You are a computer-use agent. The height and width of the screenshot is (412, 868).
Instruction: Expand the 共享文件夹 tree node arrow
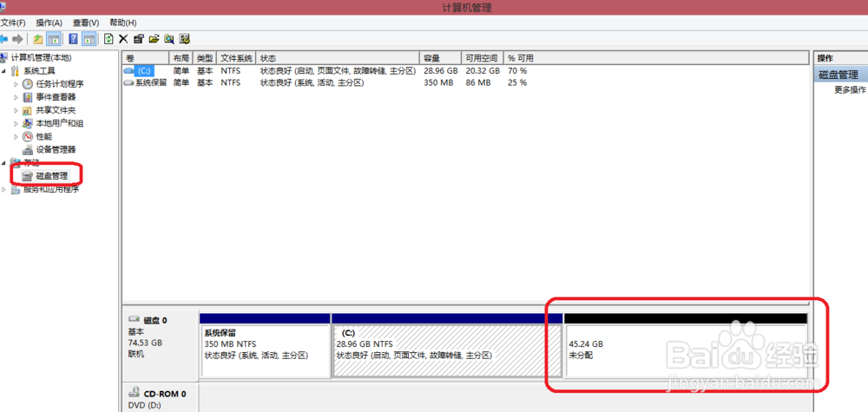[x=16, y=110]
